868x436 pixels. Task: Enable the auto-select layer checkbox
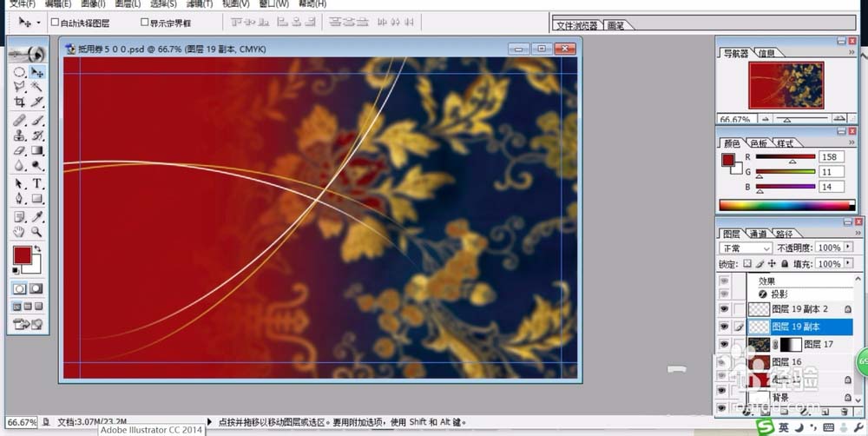point(55,23)
